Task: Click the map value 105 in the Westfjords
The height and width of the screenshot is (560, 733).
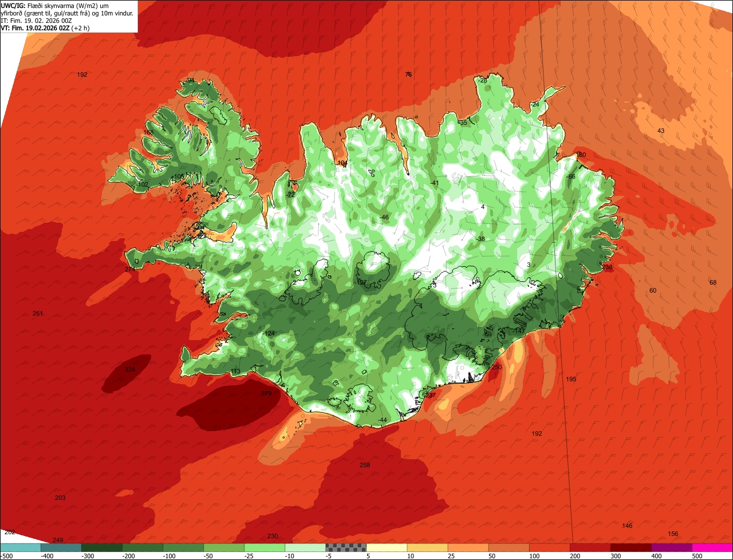Action: coord(179,176)
